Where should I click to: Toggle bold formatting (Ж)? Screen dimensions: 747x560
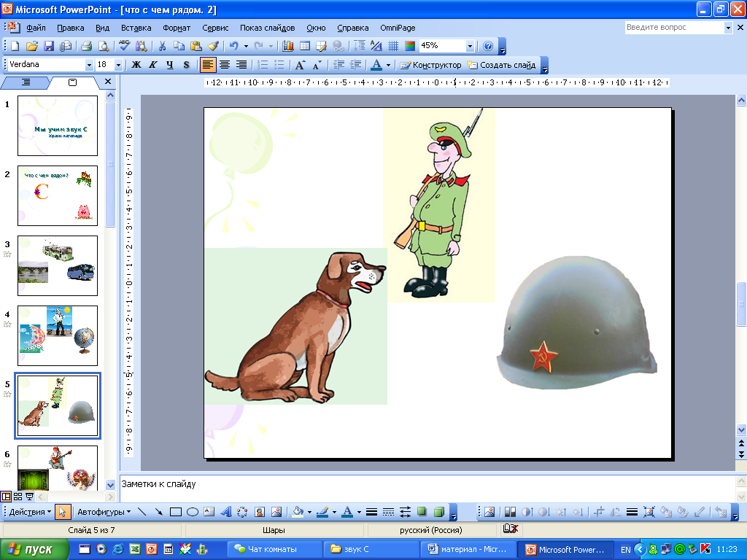click(x=136, y=65)
